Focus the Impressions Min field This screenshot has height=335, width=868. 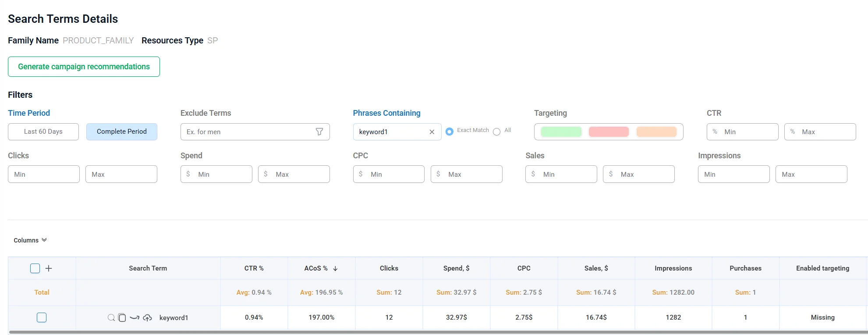tap(734, 174)
